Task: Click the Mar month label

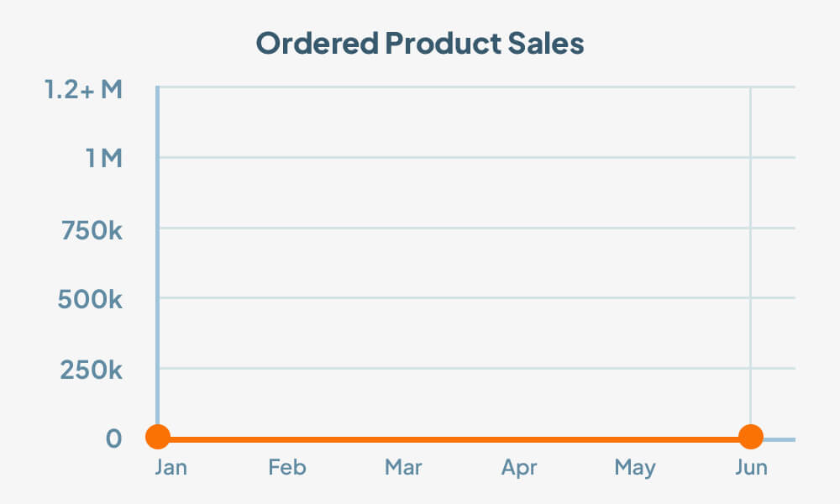Action: tap(403, 468)
